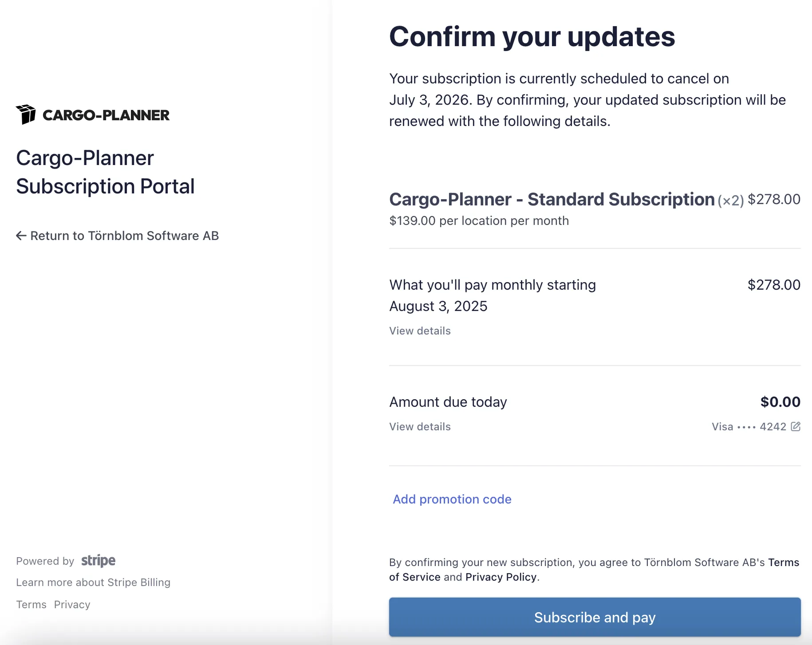The height and width of the screenshot is (645, 812).
Task: Click the Privacy footer link
Action: point(72,604)
